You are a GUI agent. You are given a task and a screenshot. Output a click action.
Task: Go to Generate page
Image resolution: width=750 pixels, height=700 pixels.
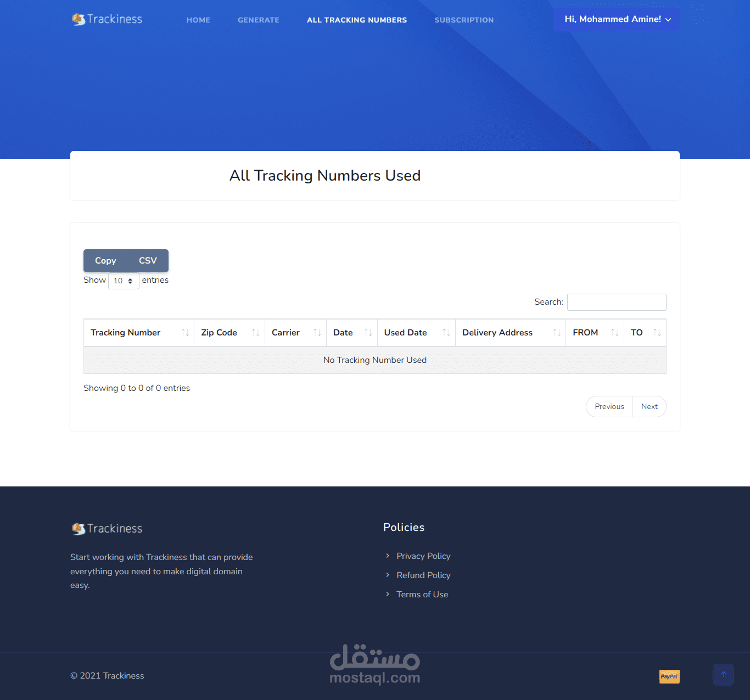point(259,20)
